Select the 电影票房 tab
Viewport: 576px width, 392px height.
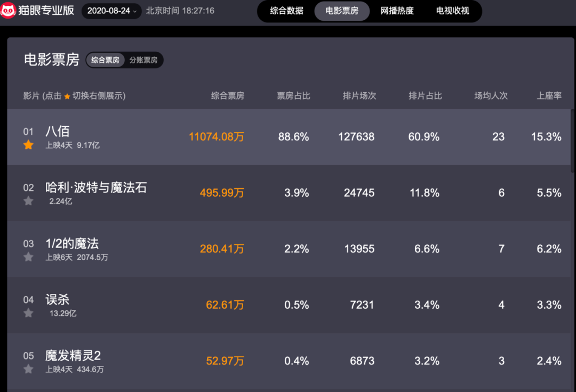click(x=342, y=11)
